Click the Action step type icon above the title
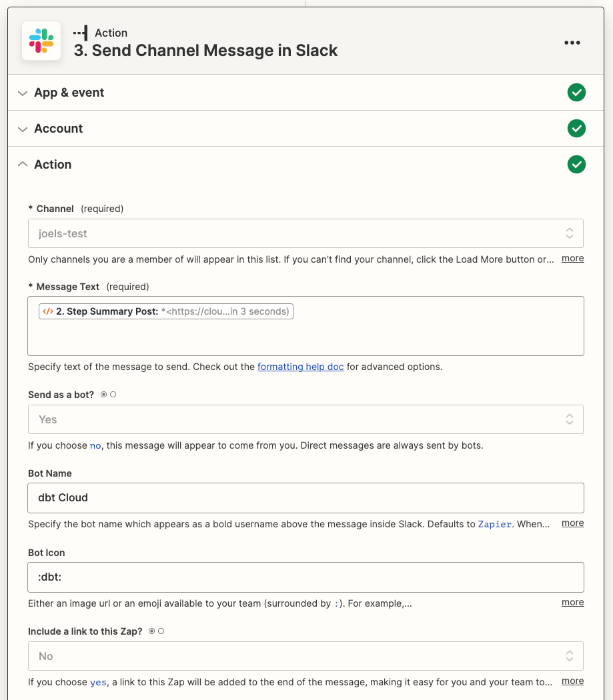The height and width of the screenshot is (700, 613). [80, 31]
